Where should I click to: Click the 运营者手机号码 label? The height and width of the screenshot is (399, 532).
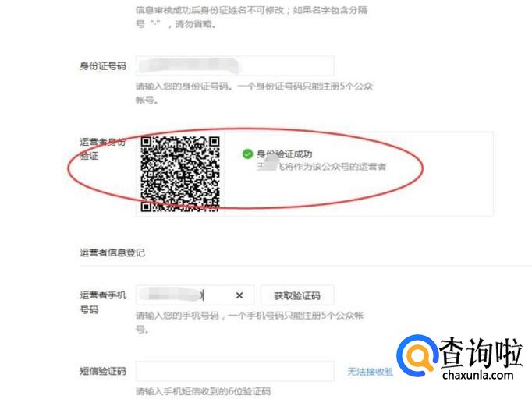coord(103,302)
